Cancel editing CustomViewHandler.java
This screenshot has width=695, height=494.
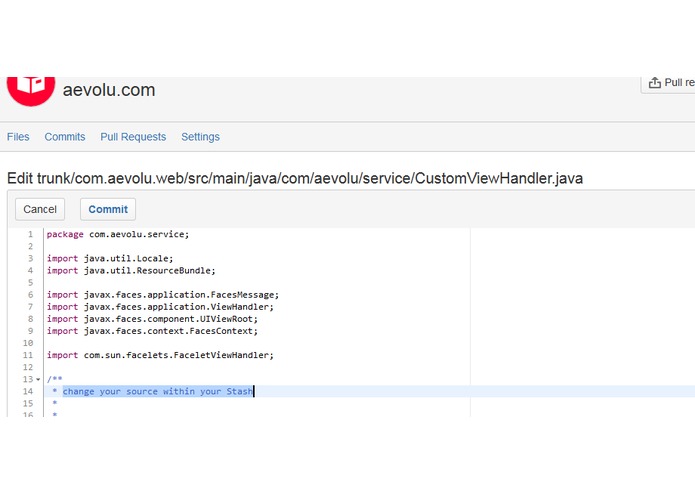(40, 209)
